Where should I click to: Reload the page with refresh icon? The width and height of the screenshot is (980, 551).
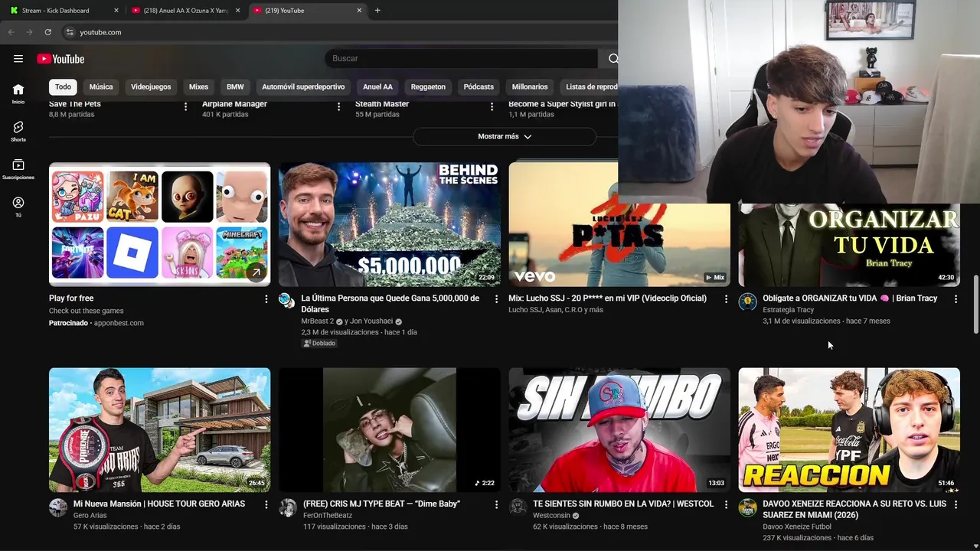47,32
